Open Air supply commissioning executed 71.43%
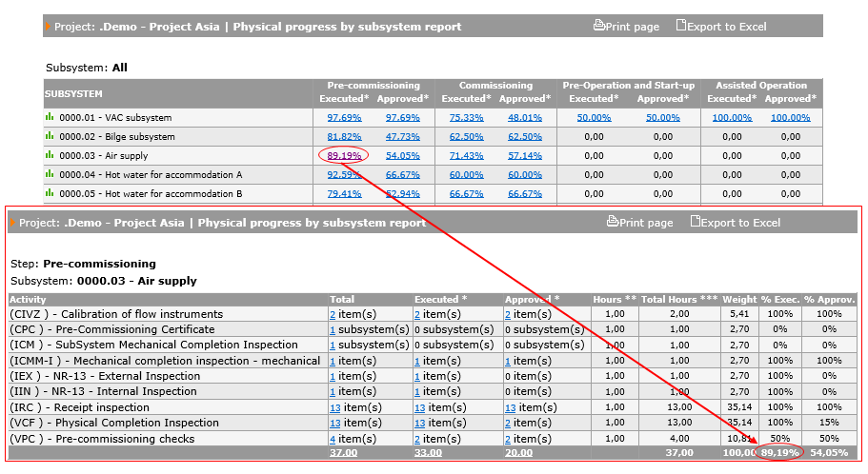The width and height of the screenshot is (868, 474). [466, 156]
